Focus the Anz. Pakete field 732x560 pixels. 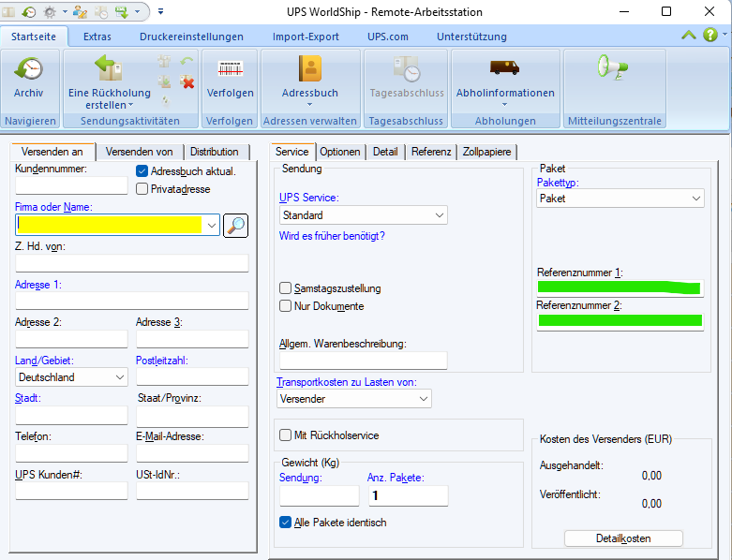point(409,495)
